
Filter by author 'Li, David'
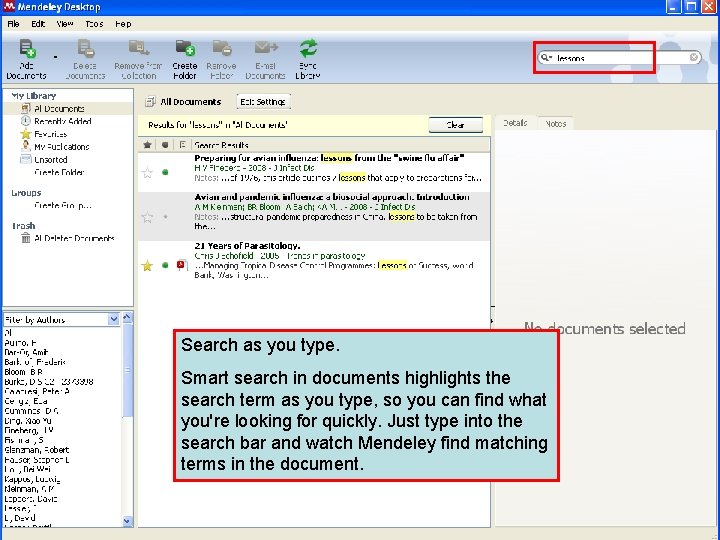20,518
